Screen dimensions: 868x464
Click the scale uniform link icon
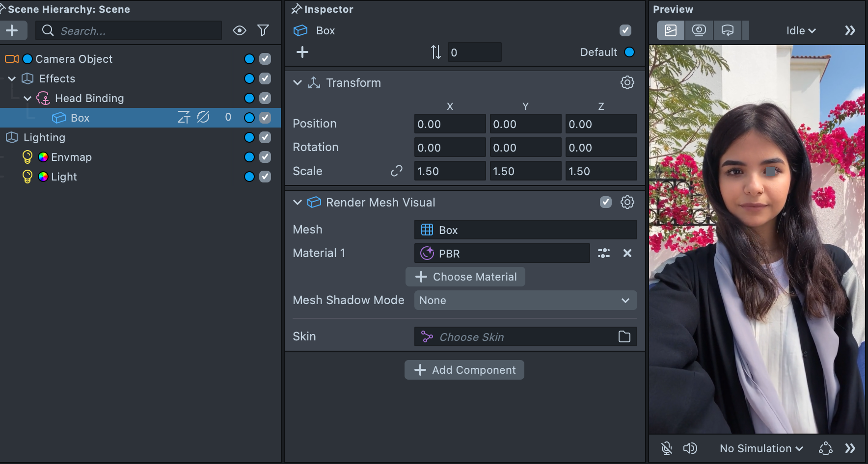396,171
